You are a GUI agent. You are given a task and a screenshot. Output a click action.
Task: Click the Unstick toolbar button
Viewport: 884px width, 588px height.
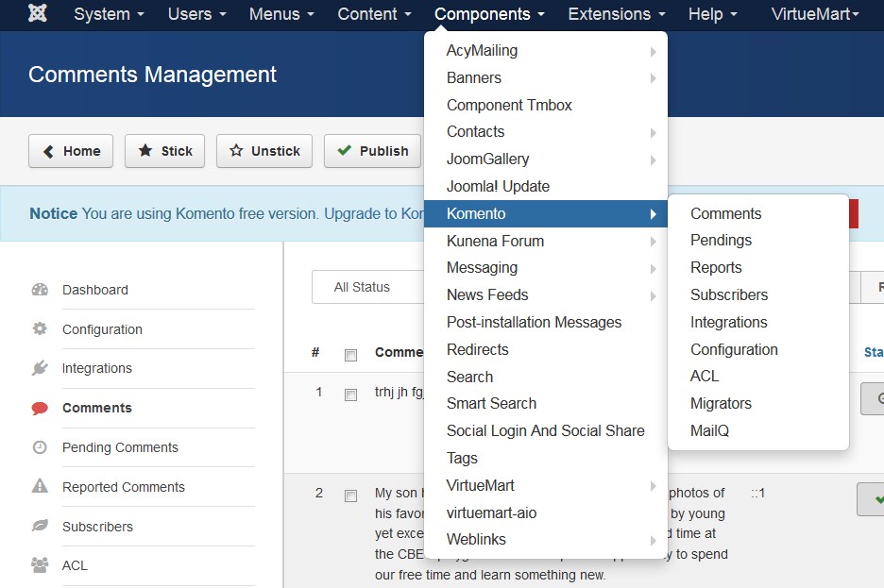click(x=264, y=151)
